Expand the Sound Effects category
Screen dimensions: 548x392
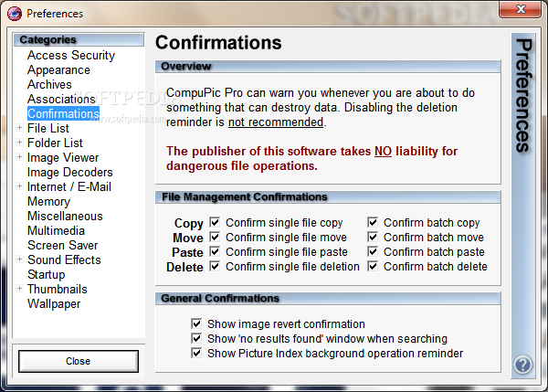[19, 260]
